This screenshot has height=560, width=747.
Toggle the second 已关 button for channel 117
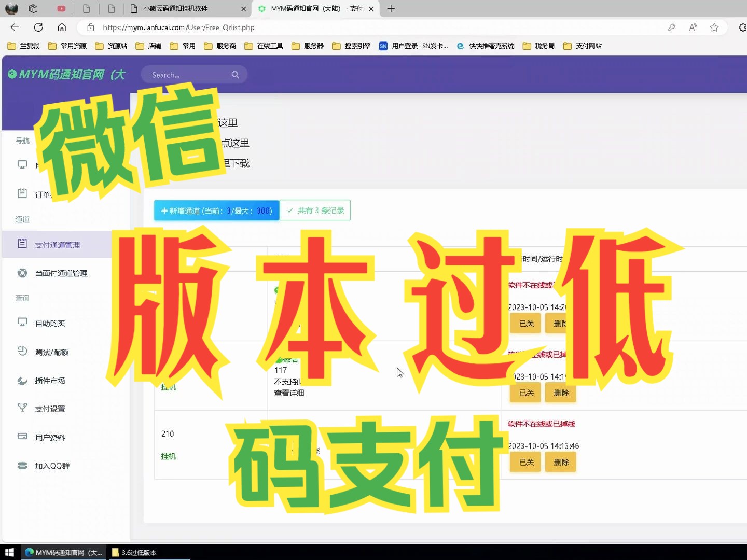(525, 393)
